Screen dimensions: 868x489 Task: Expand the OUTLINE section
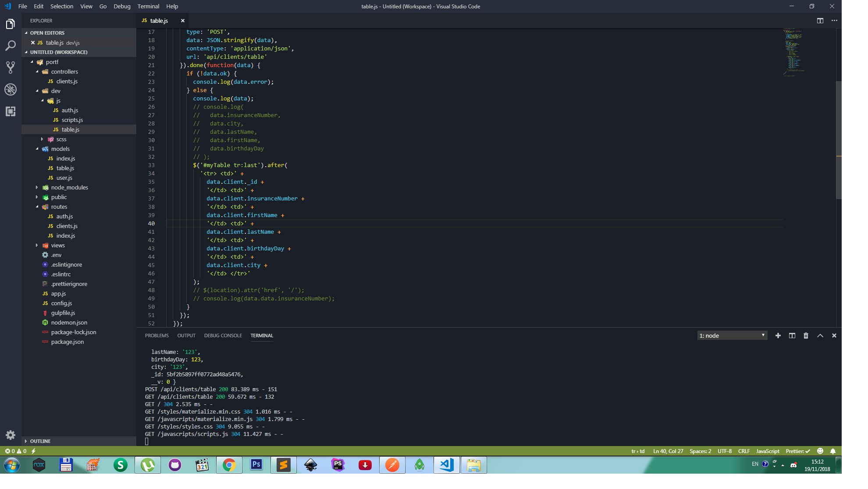coord(40,441)
